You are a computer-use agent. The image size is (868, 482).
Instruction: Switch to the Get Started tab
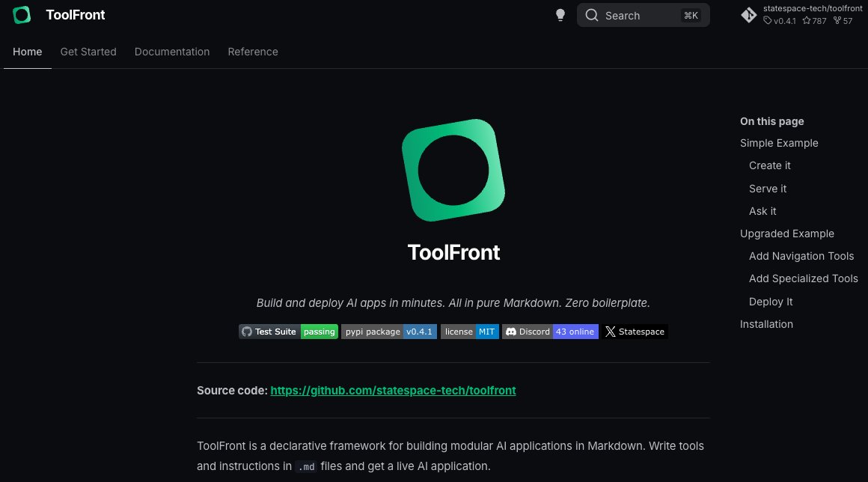coord(88,52)
